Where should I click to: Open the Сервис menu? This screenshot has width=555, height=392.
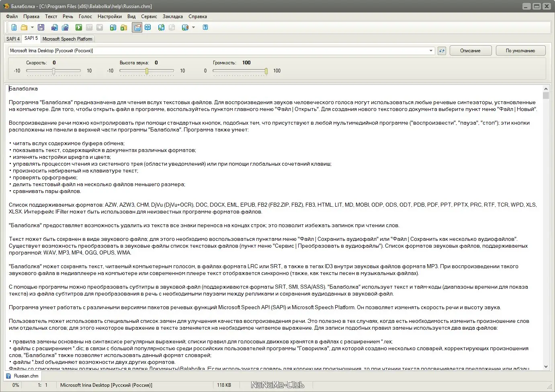tap(149, 16)
